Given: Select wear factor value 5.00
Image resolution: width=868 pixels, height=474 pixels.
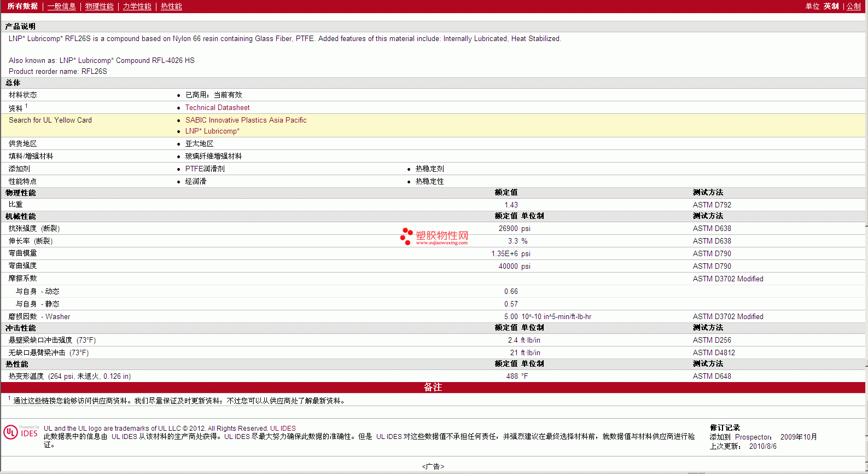Looking at the screenshot, I should 511,317.
